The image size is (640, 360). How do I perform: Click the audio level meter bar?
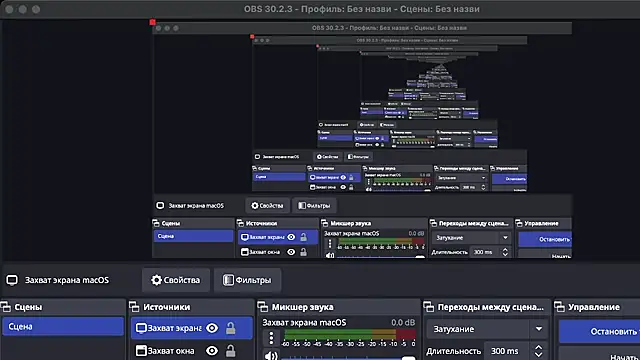(x=350, y=335)
